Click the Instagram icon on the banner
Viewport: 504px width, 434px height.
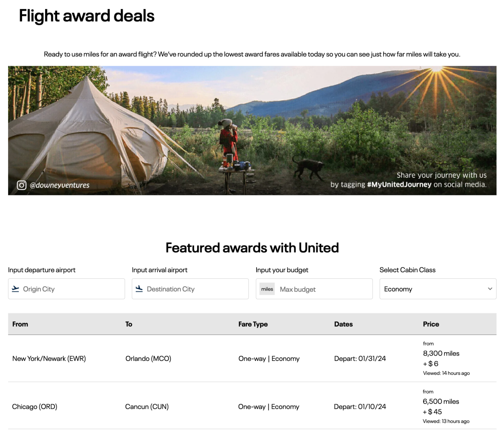(x=22, y=185)
